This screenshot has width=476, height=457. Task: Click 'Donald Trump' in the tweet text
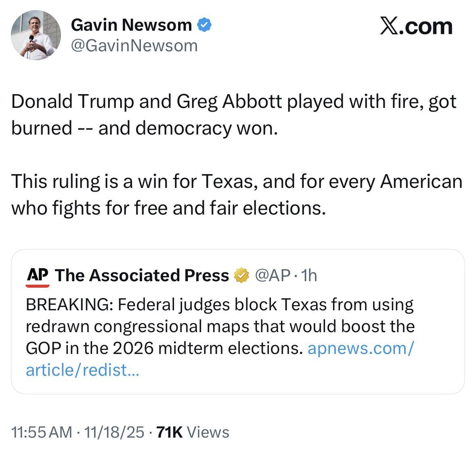click(x=73, y=101)
